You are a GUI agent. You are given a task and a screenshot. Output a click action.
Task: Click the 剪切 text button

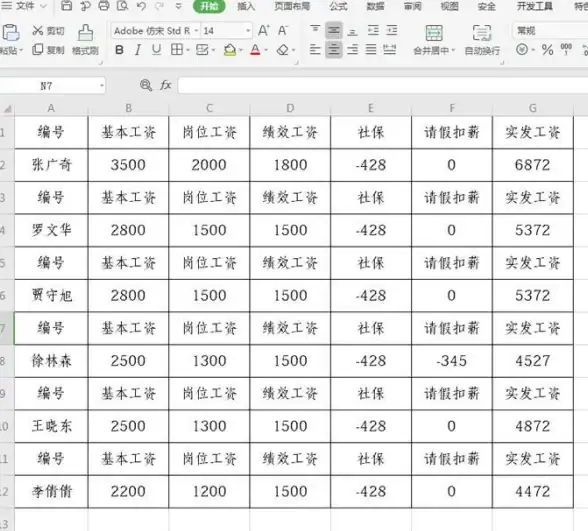[x=56, y=31]
